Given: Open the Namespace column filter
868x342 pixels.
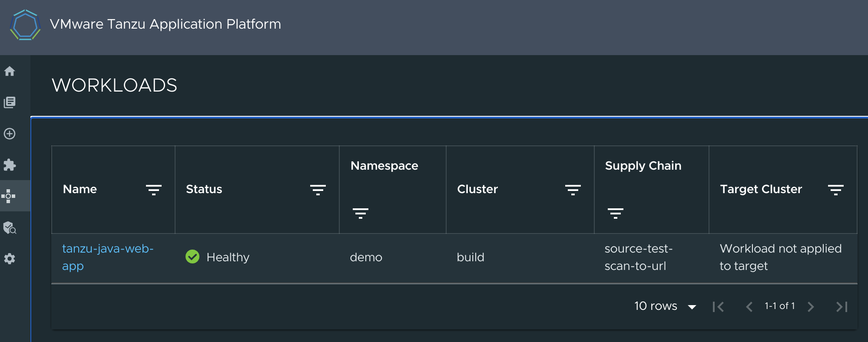Looking at the screenshot, I should [x=361, y=213].
